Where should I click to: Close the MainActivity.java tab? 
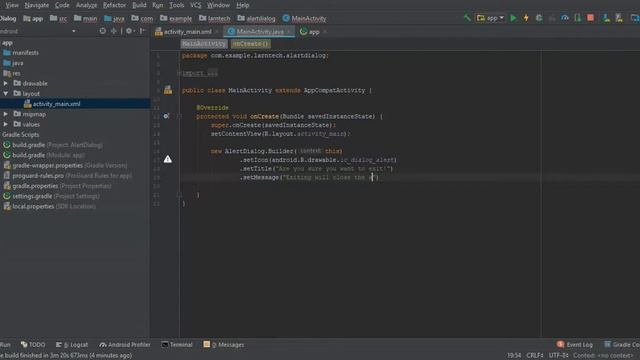[x=289, y=32]
